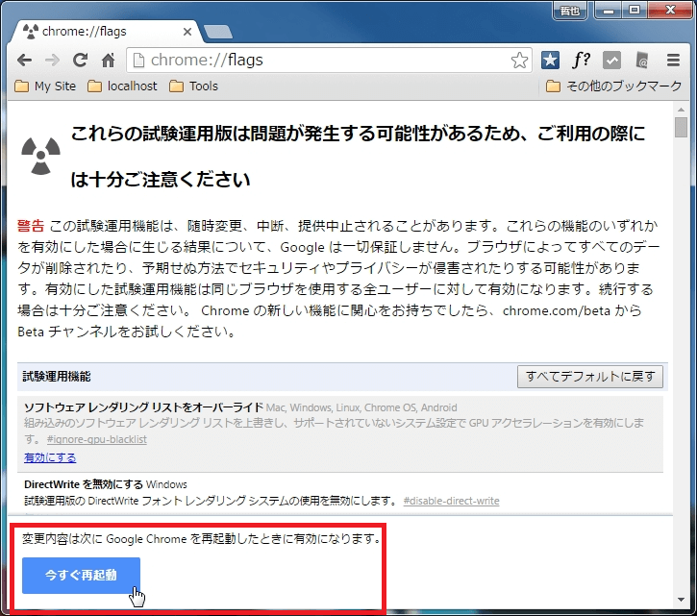Go back with the back arrow
This screenshot has width=697, height=616.
pyautogui.click(x=24, y=60)
